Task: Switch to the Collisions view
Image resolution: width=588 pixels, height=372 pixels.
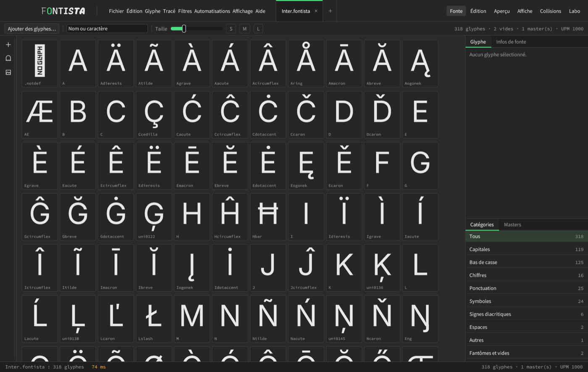Action: click(551, 11)
